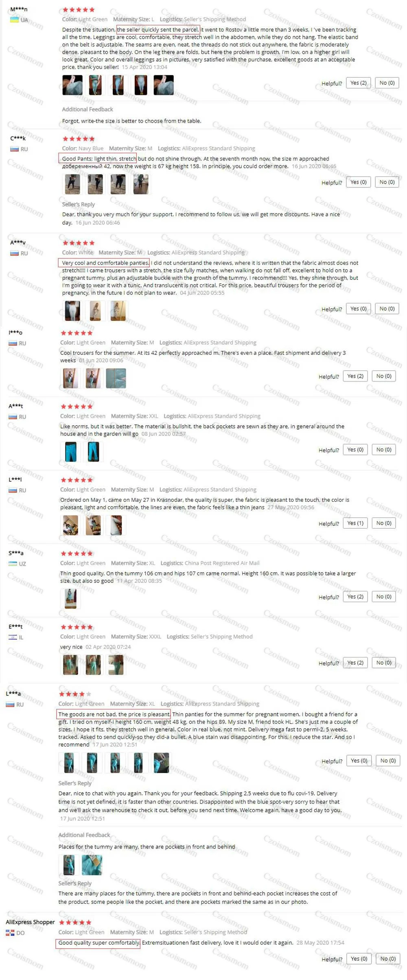Click Yes (1) on L***l's review
The image size is (407, 980).
(355, 523)
